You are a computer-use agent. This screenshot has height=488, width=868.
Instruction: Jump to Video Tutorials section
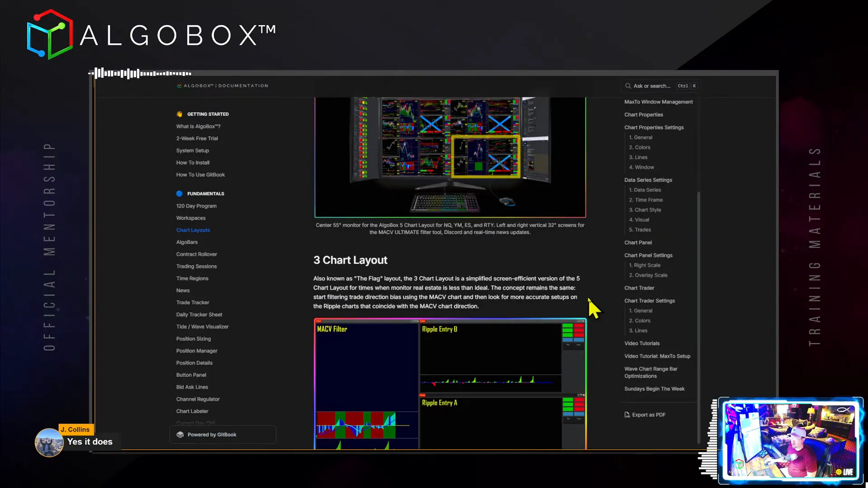tap(642, 343)
